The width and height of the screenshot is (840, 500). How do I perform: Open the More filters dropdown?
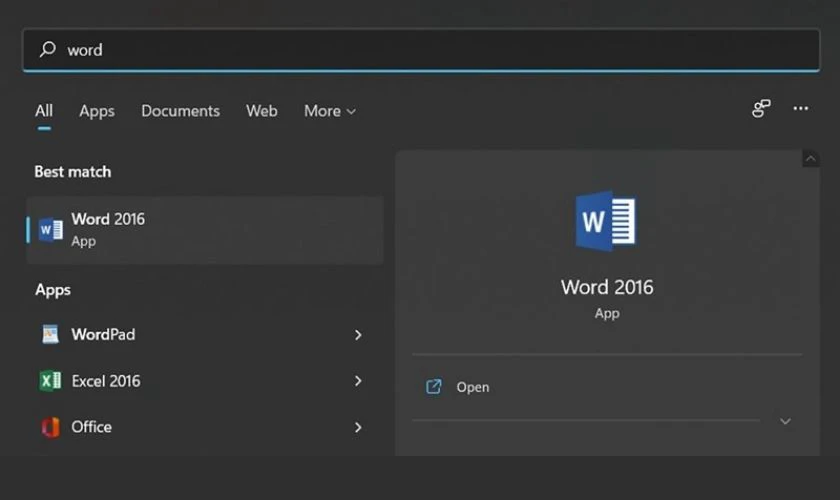tap(329, 111)
